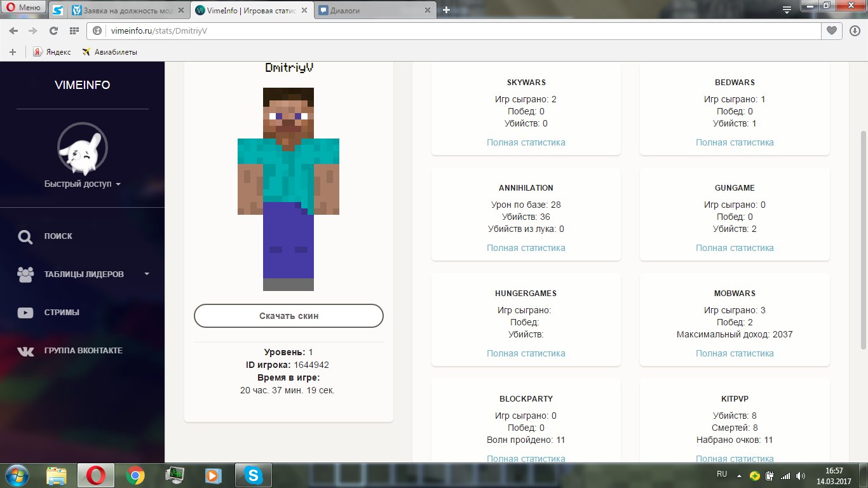Click the ID игрока 1644942 text
Viewport: 868px width, 488px height.
(287, 365)
